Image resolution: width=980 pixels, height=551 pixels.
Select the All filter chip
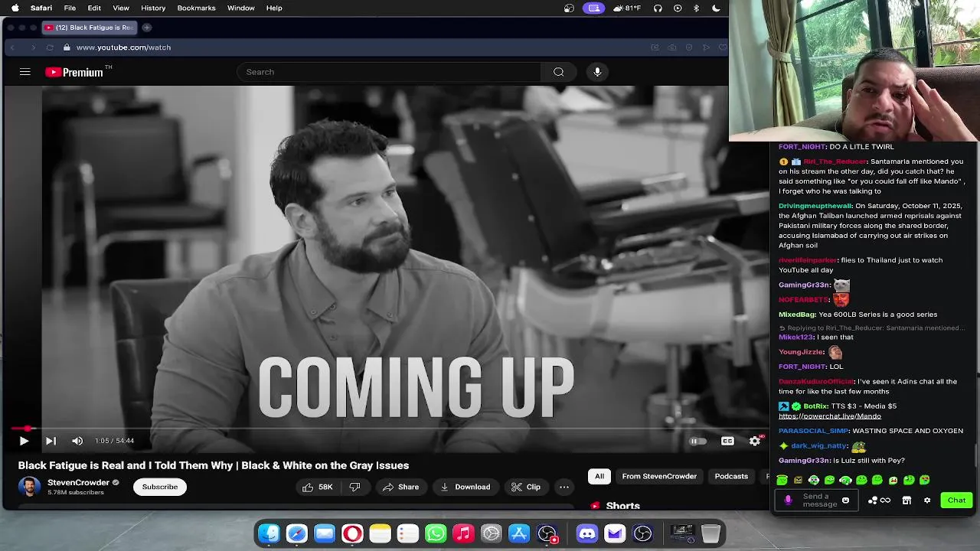[599, 476]
